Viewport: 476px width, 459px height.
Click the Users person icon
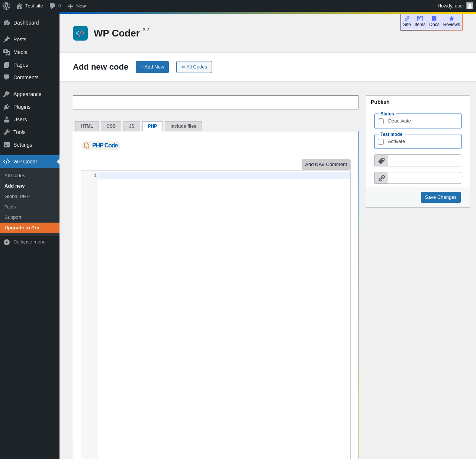click(7, 119)
